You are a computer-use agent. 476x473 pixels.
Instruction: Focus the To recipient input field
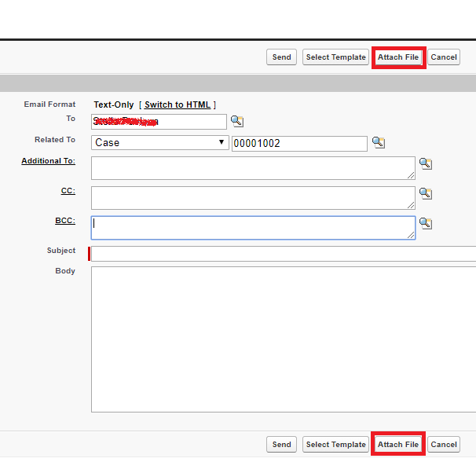[159, 122]
